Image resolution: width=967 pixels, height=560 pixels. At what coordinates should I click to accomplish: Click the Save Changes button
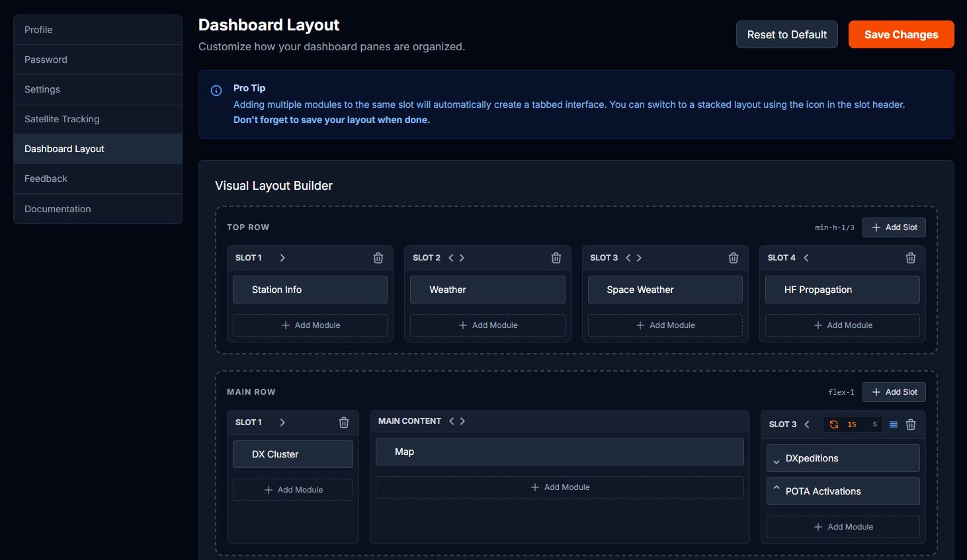pos(902,34)
